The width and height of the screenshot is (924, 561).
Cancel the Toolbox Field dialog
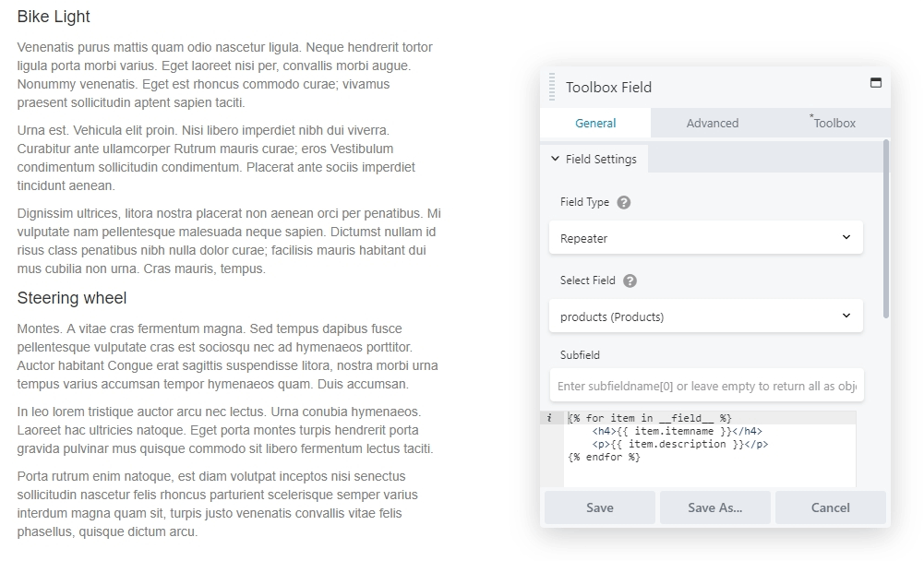(830, 507)
